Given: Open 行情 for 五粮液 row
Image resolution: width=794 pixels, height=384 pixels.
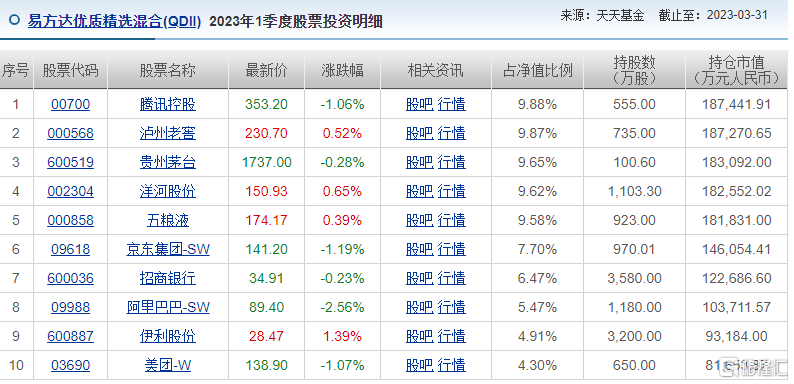Looking at the screenshot, I should (x=452, y=220).
